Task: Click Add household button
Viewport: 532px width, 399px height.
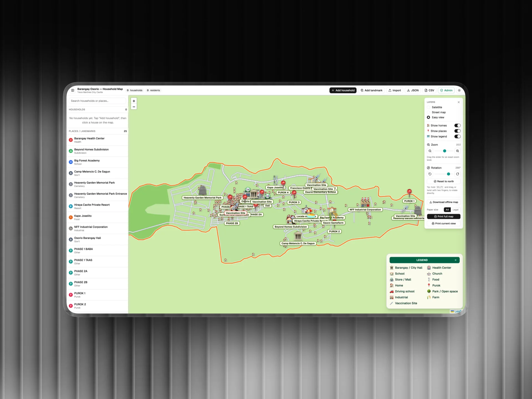Action: [343, 90]
